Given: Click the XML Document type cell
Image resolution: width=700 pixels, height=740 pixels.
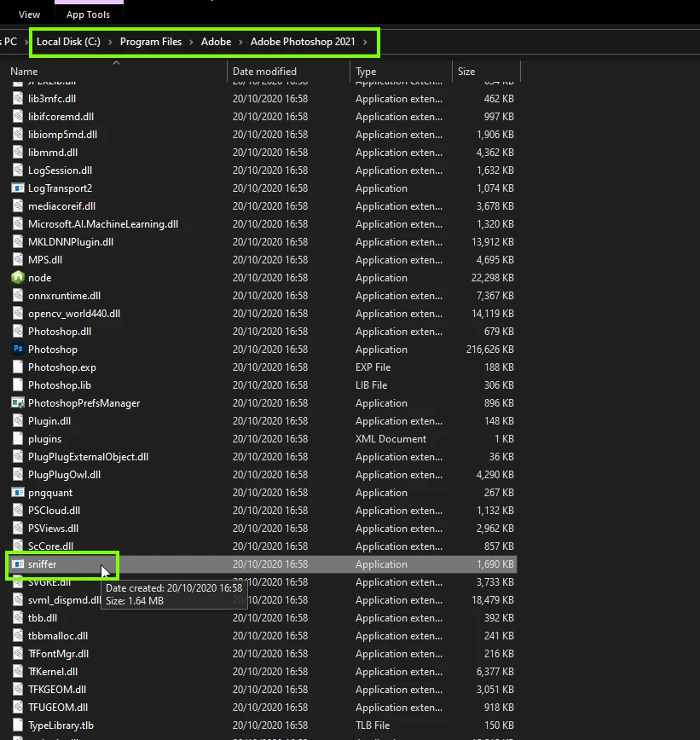Looking at the screenshot, I should (390, 439).
